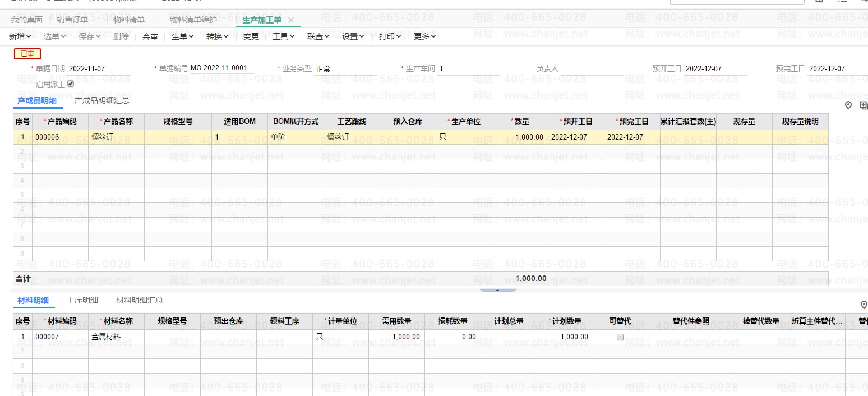Click the 删除 button
868x396 pixels.
pos(121,36)
